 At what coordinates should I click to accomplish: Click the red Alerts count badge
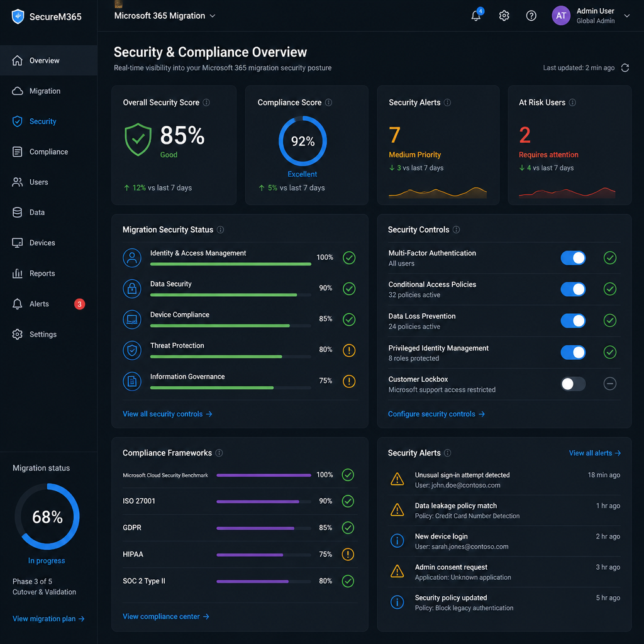[x=80, y=304]
